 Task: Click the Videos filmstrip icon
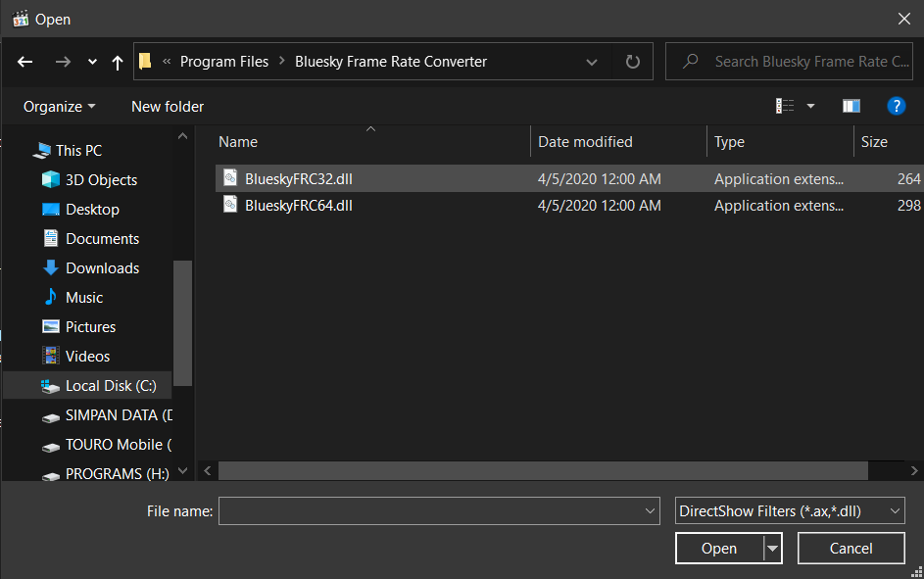51,356
